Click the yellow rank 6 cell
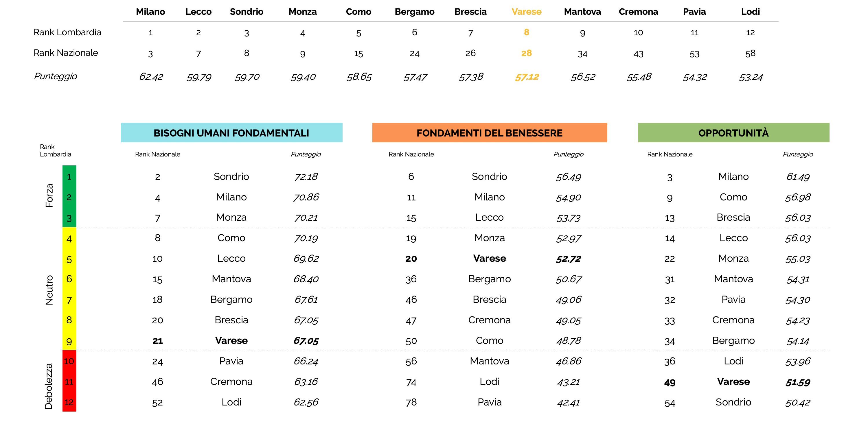Viewport: 868px width, 448px height. tap(69, 279)
